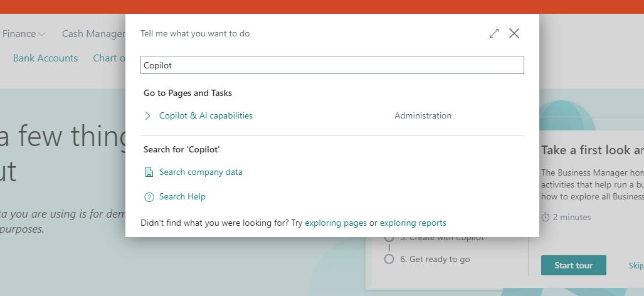Viewport: 644px width, 296px height.
Task: Follow the exploring pages link
Action: 335,223
